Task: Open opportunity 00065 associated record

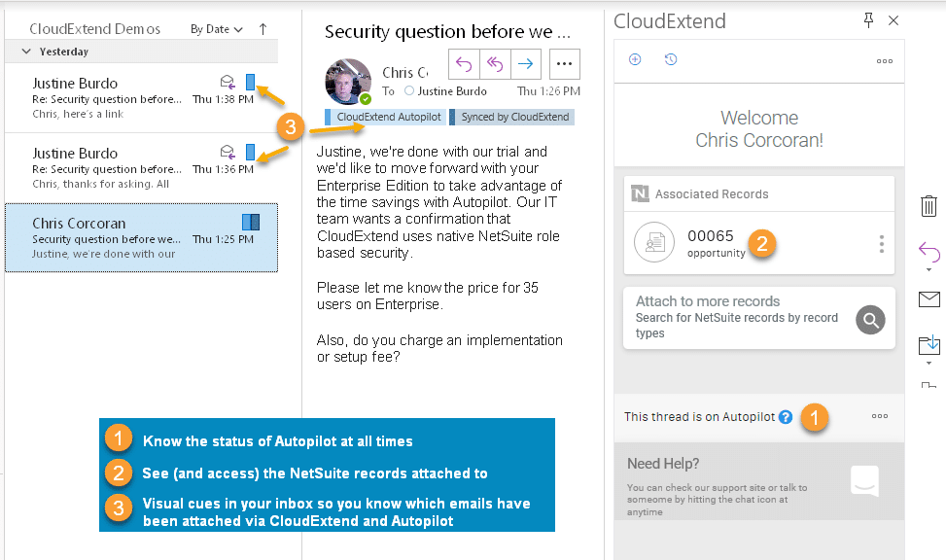Action: 711,242
